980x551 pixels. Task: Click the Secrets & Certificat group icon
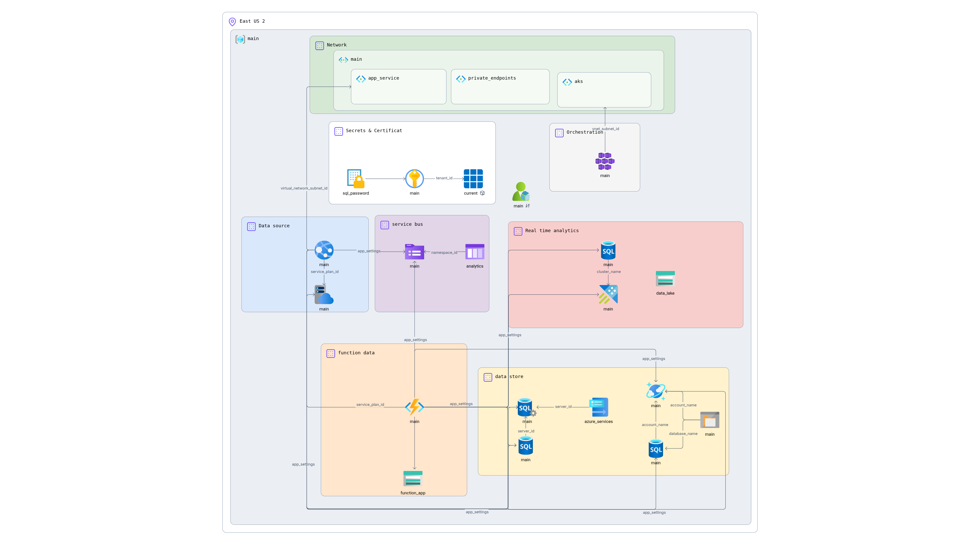coord(339,131)
